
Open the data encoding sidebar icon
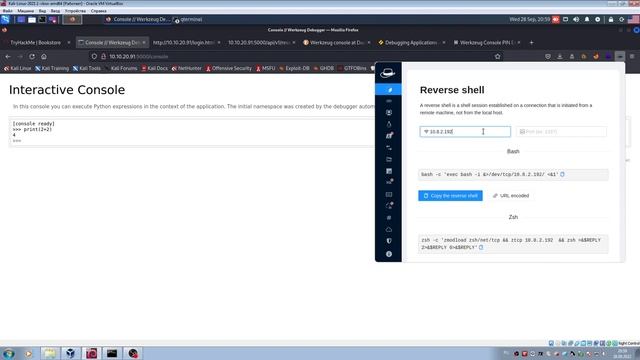(389, 194)
